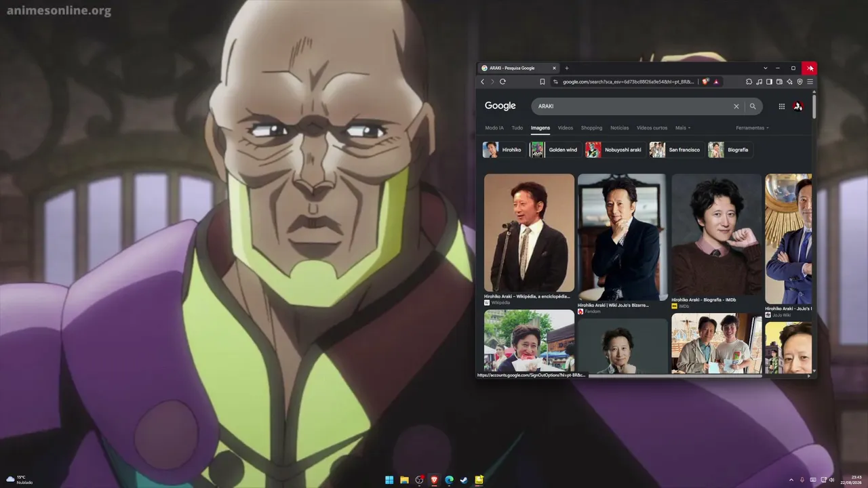Image resolution: width=868 pixels, height=488 pixels.
Task: Bookmark this page with the bookmark icon
Action: (542, 81)
